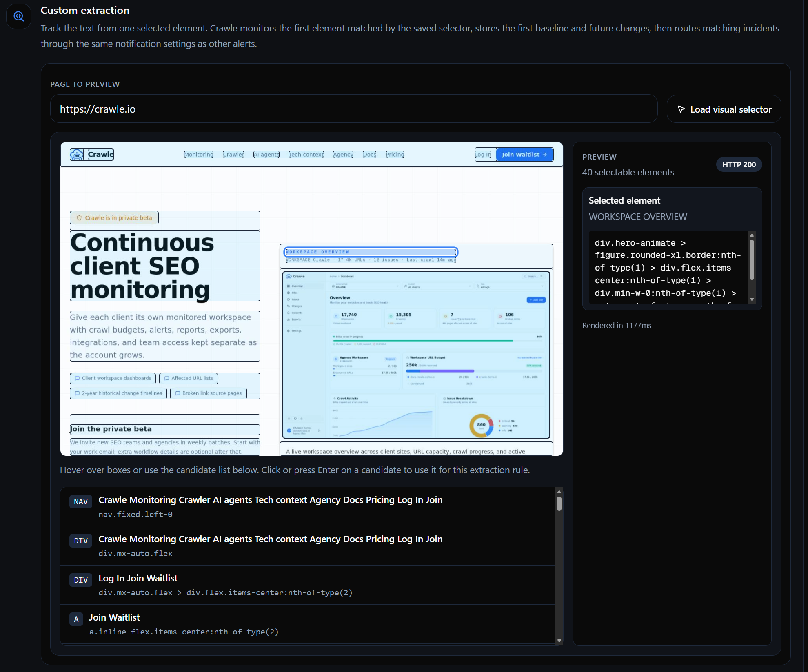Click Load visual selector button
The image size is (808, 672).
pyautogui.click(x=724, y=109)
